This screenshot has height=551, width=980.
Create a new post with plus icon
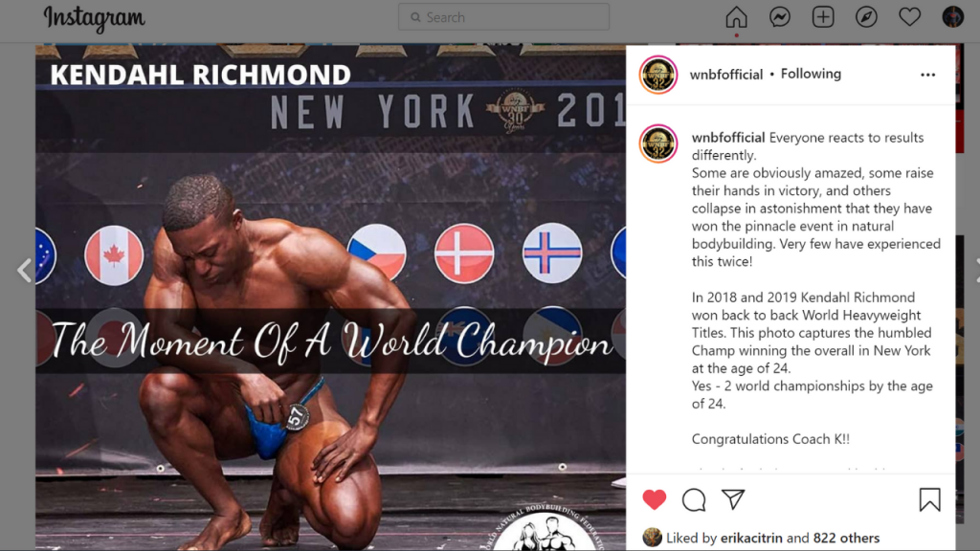tap(823, 17)
